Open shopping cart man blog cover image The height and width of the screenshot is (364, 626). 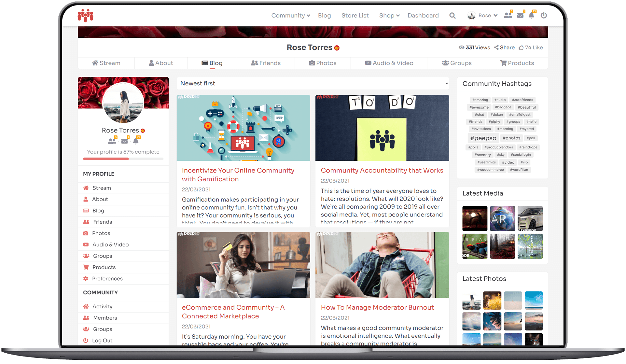pos(382,265)
